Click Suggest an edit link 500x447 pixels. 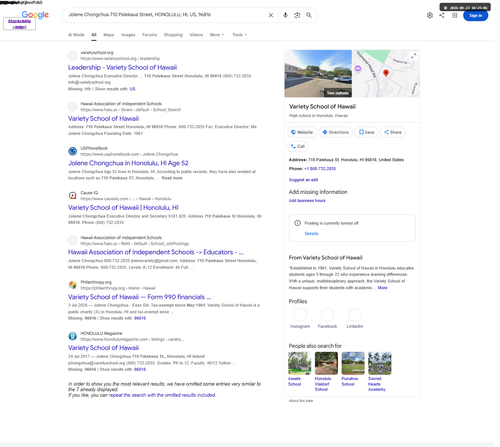point(303,180)
